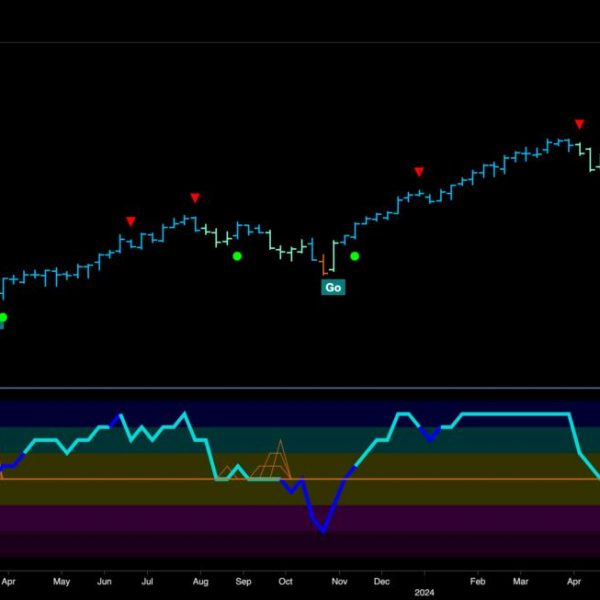600x600 pixels.
Task: Click the 'Aug' axis label
Action: pyautogui.click(x=201, y=582)
